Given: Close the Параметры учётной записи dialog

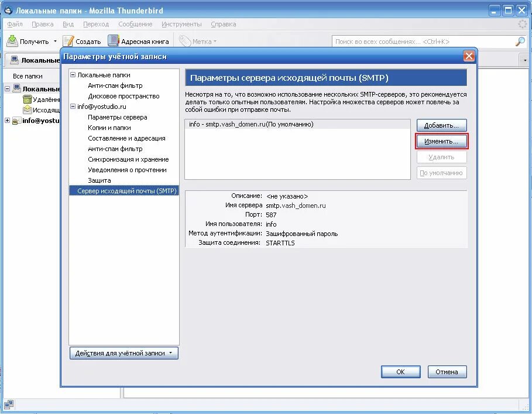Looking at the screenshot, I should [469, 56].
